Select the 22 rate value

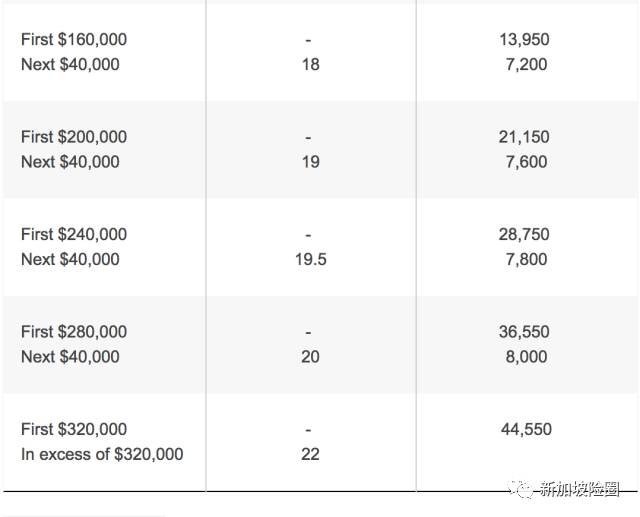pos(310,454)
